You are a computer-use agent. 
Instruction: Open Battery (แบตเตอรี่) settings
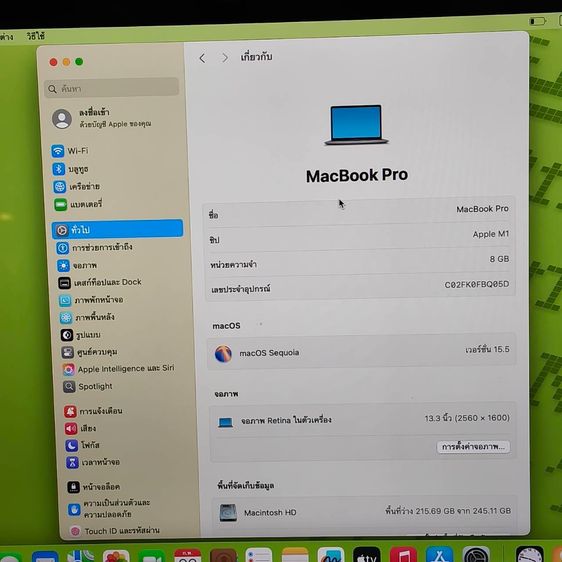click(x=78, y=204)
